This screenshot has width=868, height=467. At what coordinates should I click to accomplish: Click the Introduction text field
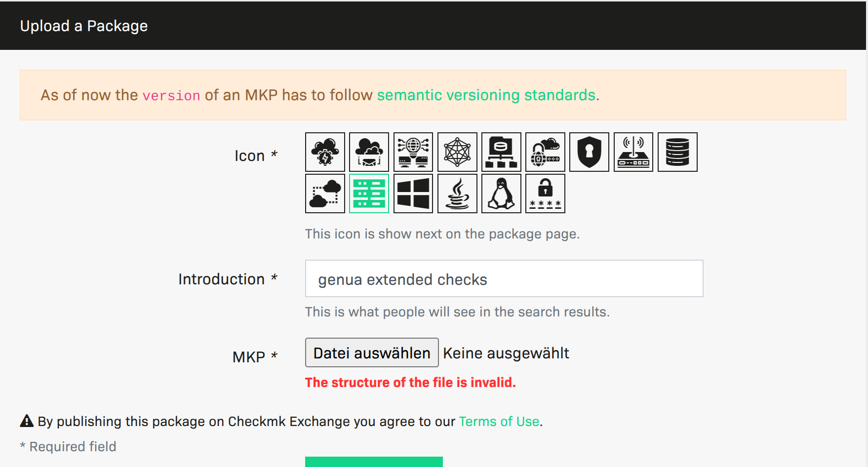pos(504,279)
